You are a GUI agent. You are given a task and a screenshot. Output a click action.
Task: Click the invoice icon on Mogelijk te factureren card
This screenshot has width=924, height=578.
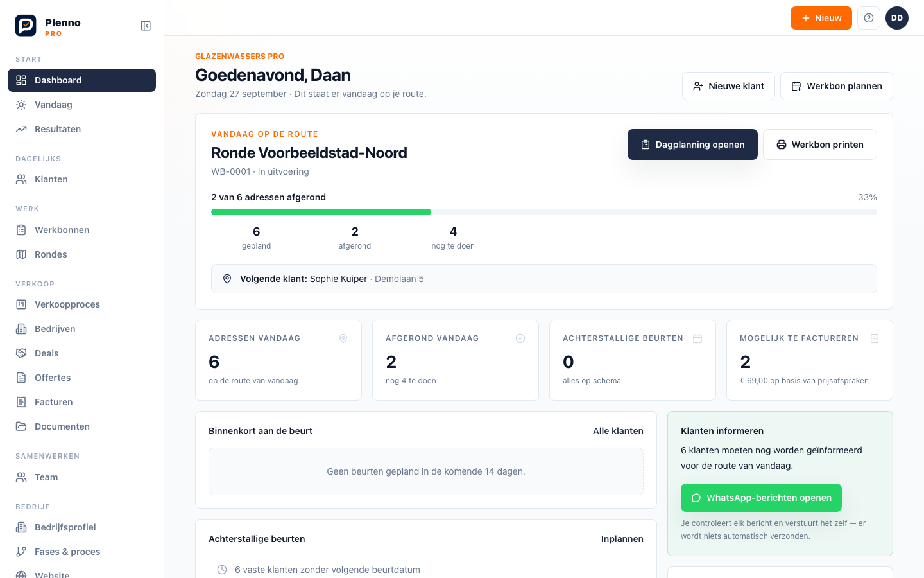click(x=875, y=338)
